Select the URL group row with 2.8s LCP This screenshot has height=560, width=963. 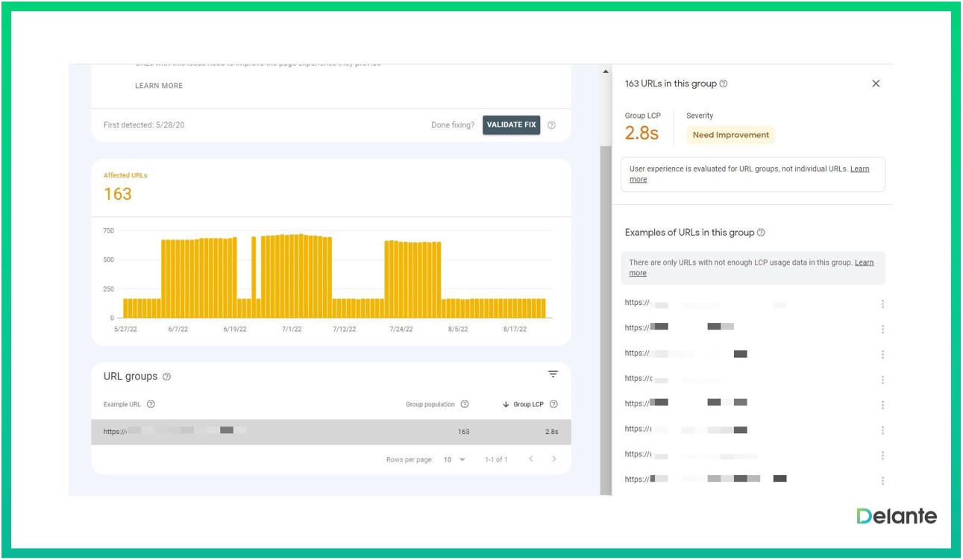tap(330, 432)
